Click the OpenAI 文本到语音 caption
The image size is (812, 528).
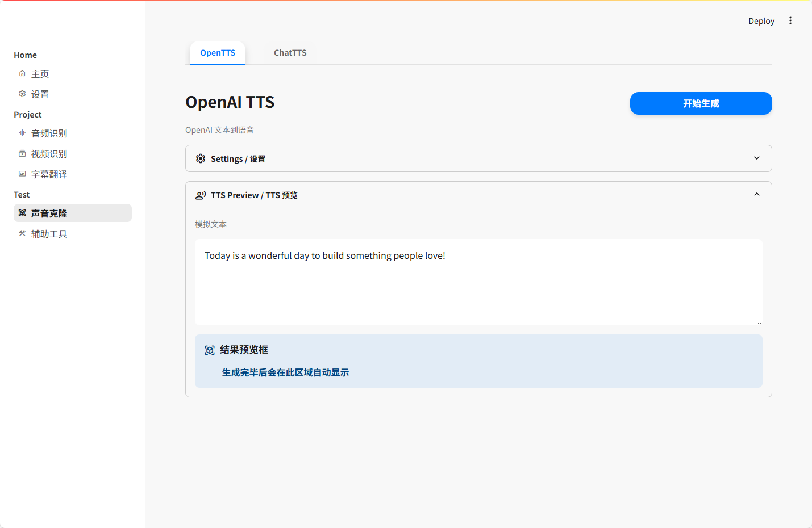pos(219,130)
